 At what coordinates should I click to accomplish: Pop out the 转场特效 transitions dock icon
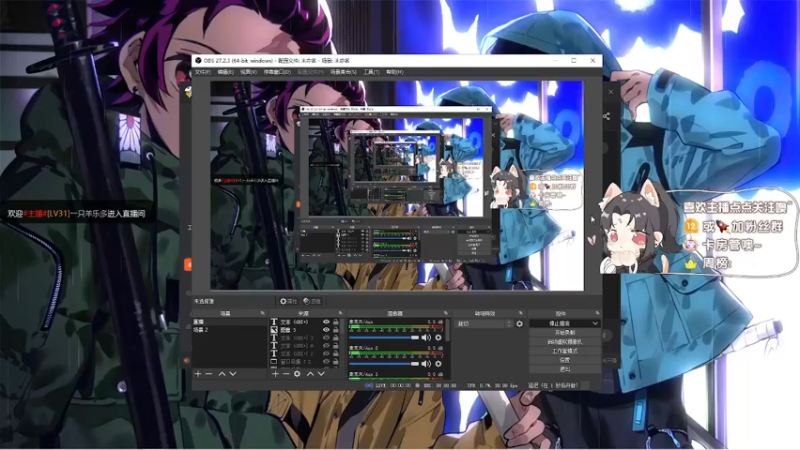(x=520, y=313)
